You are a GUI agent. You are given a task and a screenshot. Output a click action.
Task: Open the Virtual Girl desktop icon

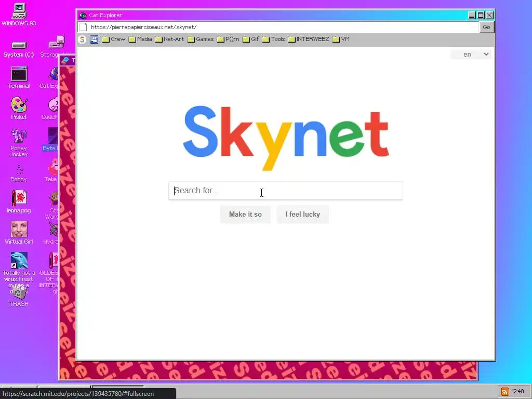click(19, 232)
